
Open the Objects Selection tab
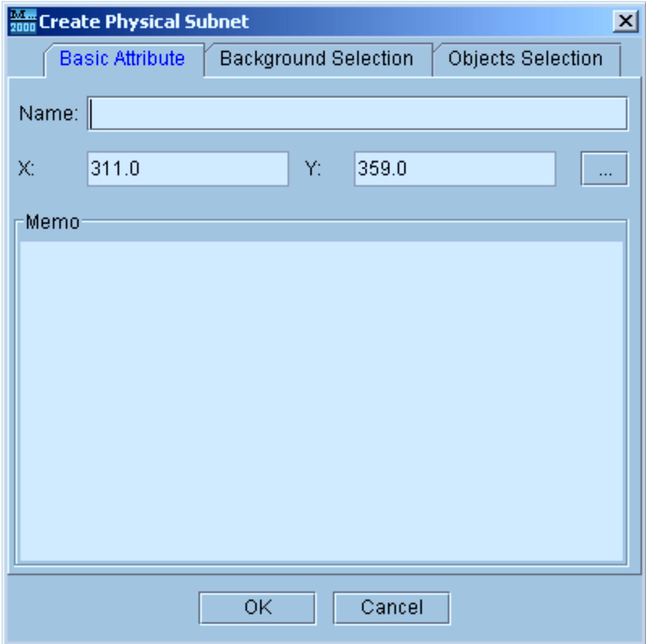tap(527, 59)
